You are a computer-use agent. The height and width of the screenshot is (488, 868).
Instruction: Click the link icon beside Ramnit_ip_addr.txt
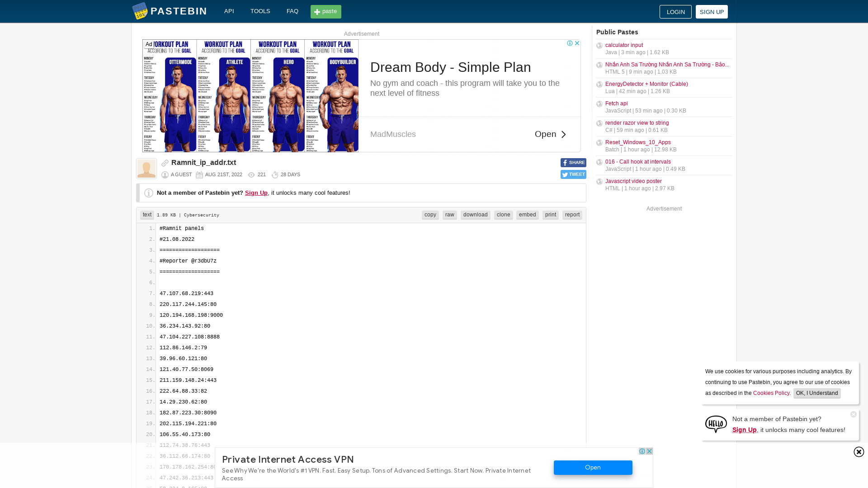pos(165,163)
